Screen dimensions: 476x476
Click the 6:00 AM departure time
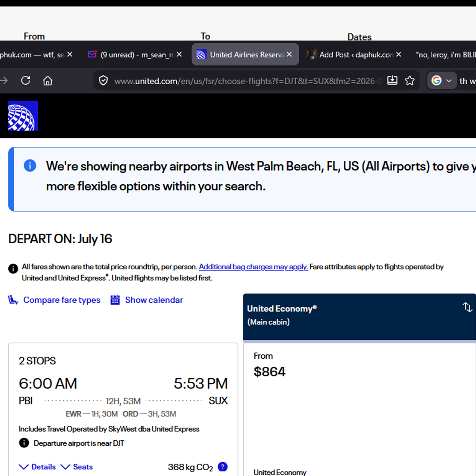[x=48, y=383]
